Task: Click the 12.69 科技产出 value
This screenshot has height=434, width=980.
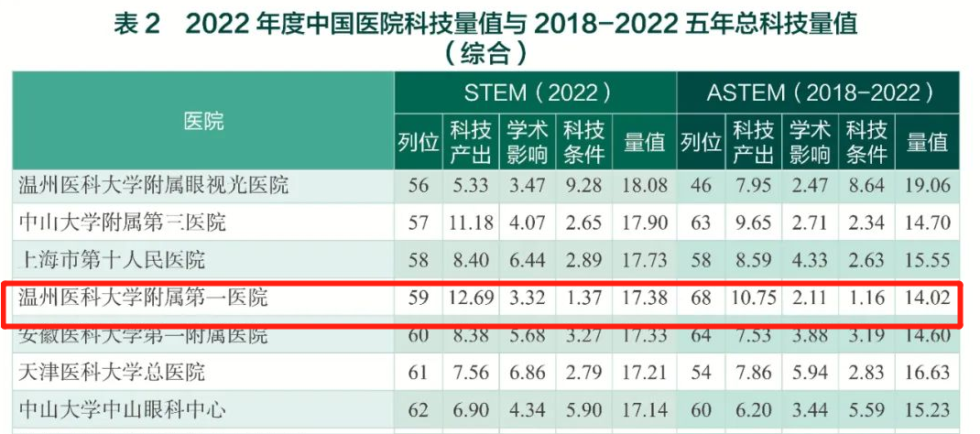Action: (x=472, y=298)
